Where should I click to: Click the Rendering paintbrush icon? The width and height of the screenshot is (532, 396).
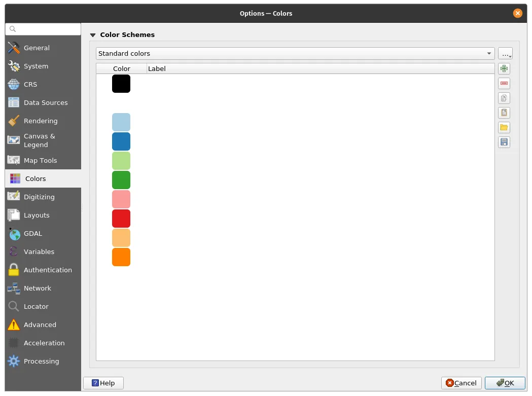click(13, 121)
